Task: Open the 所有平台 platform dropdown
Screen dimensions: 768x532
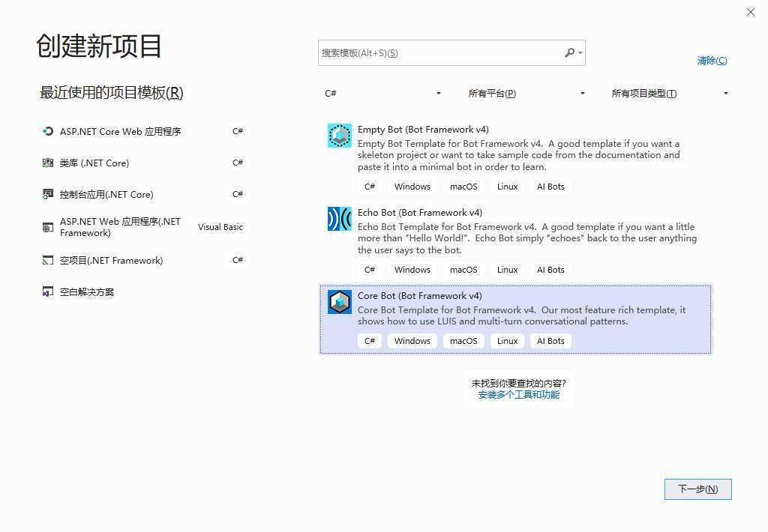Action: 526,93
